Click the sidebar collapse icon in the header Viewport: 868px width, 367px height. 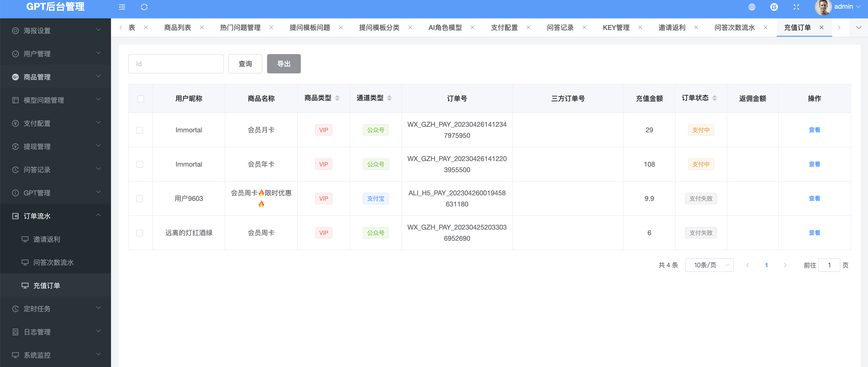122,7
